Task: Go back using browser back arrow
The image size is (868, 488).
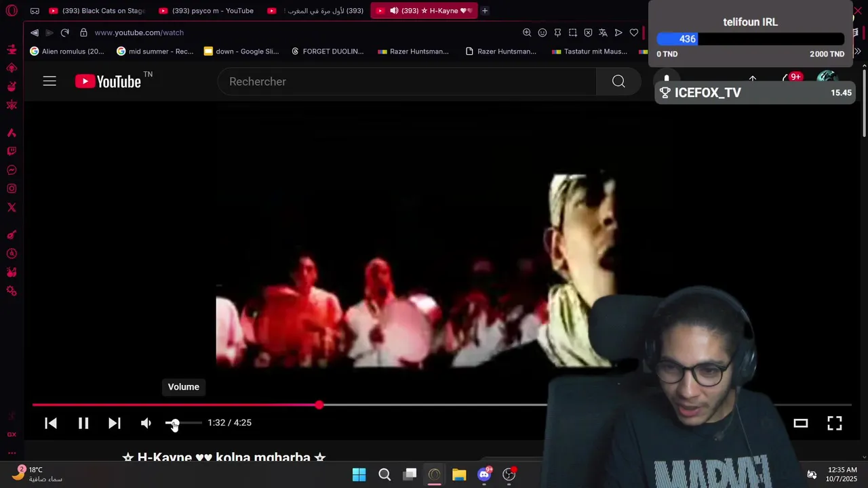Action: tap(35, 33)
